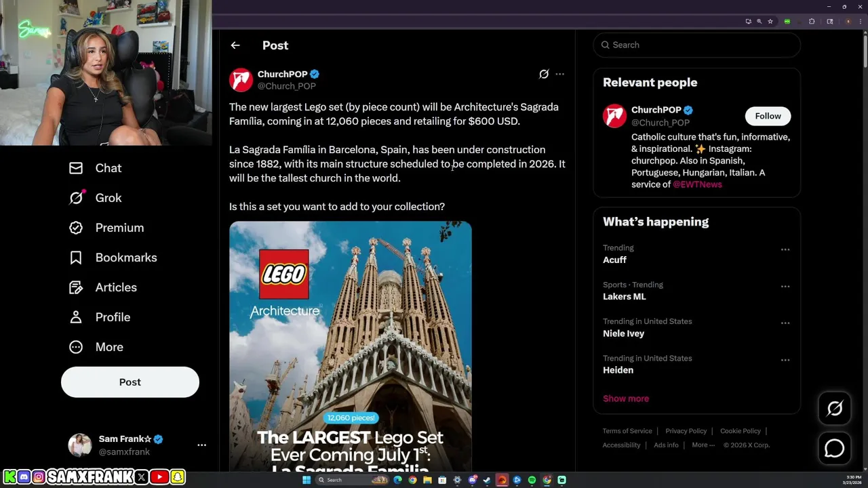Open Acuff trending topic

coord(614,260)
